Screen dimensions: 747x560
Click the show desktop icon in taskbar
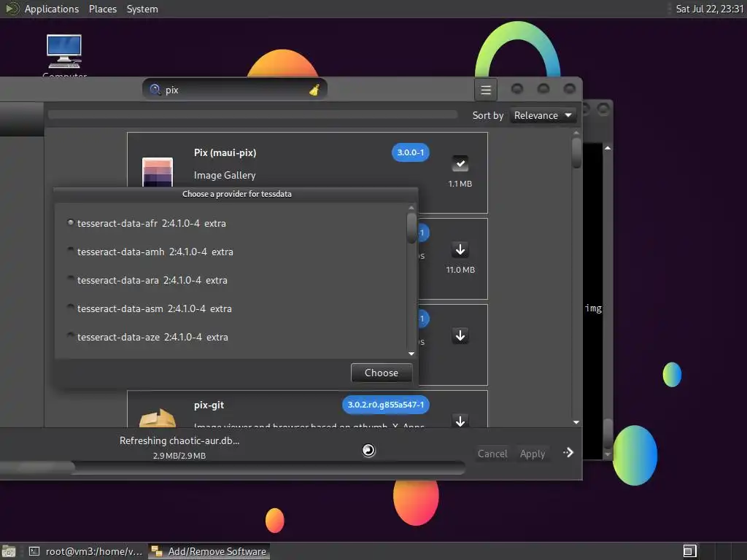pyautogui.click(x=8, y=551)
